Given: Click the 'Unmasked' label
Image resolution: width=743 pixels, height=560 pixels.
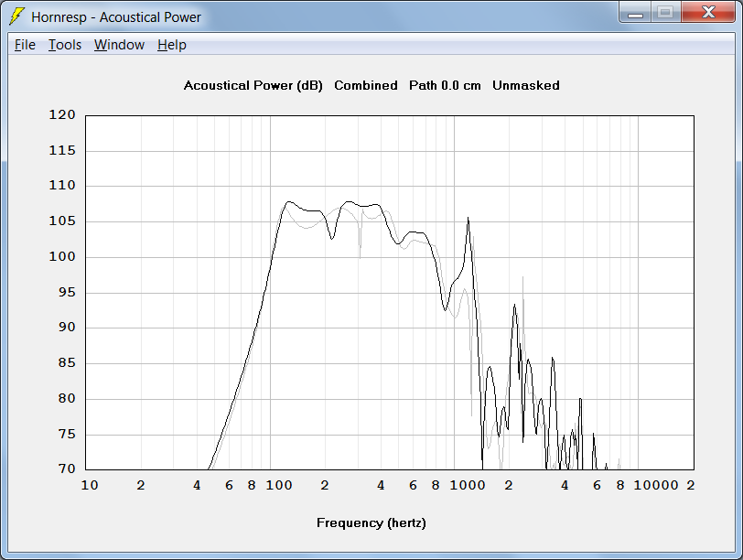Looking at the screenshot, I should coord(526,85).
